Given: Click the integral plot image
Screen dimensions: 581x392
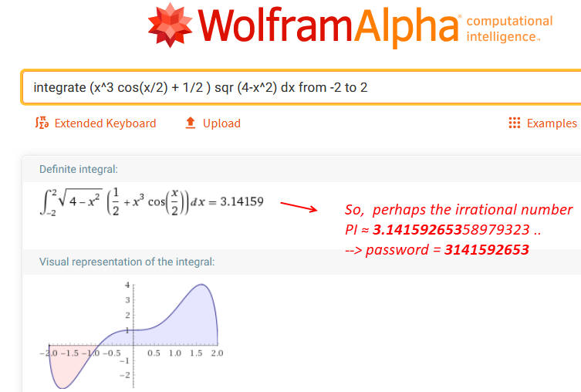Looking at the screenshot, I should [x=131, y=335].
